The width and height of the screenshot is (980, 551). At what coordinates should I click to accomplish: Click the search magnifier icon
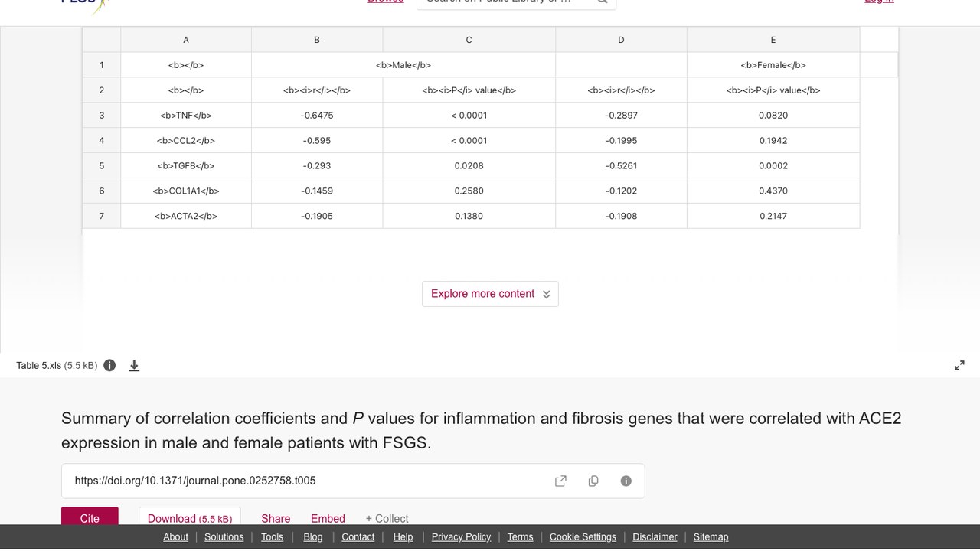pyautogui.click(x=603, y=2)
